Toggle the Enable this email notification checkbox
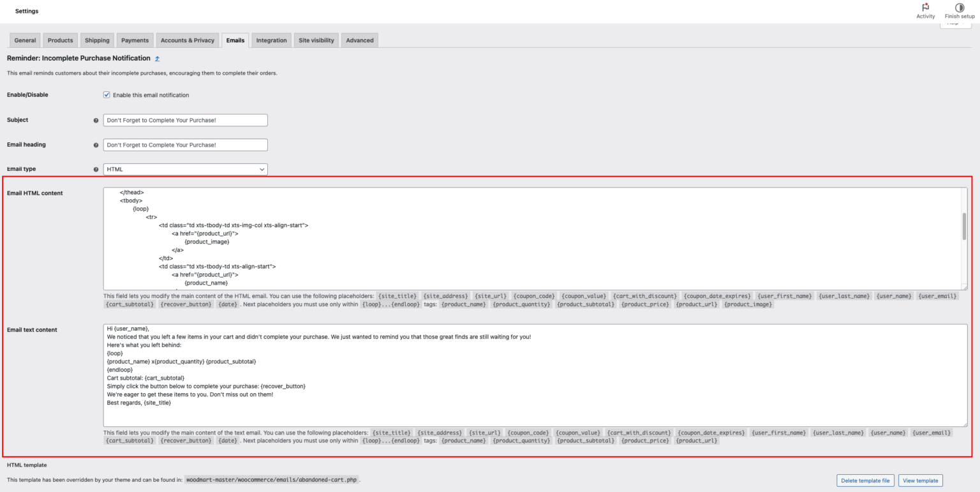 (107, 95)
